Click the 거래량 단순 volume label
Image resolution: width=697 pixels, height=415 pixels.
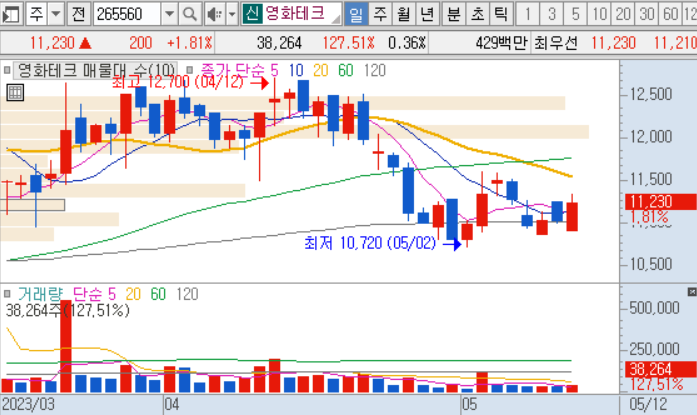60,294
